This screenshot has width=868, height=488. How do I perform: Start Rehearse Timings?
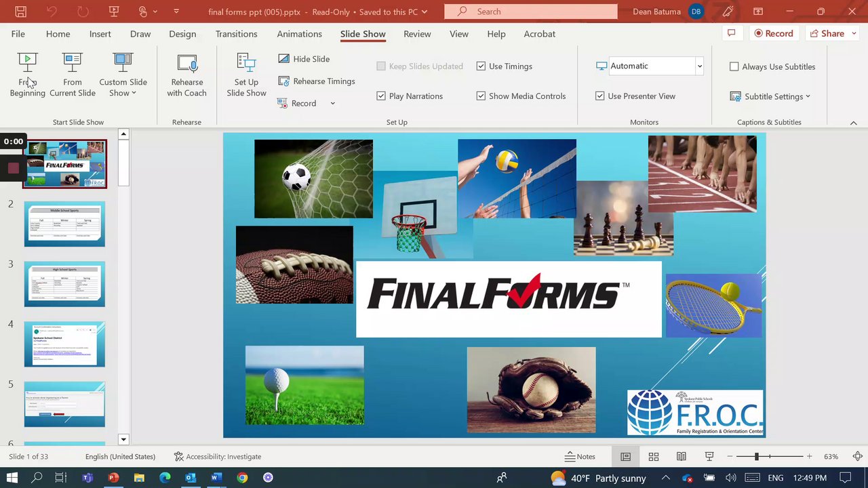317,81
